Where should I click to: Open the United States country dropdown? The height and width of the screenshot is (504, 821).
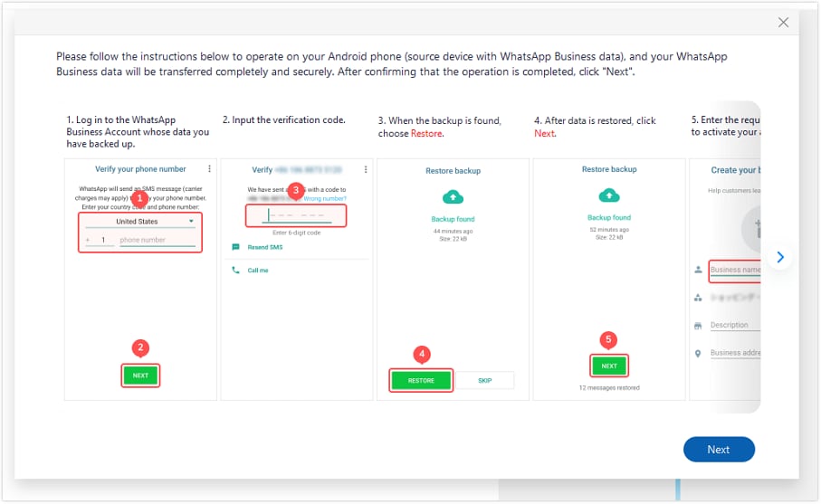pyautogui.click(x=139, y=222)
